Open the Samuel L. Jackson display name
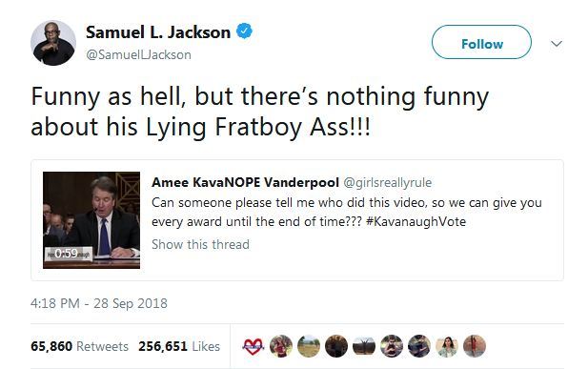588x369 pixels. pos(158,32)
